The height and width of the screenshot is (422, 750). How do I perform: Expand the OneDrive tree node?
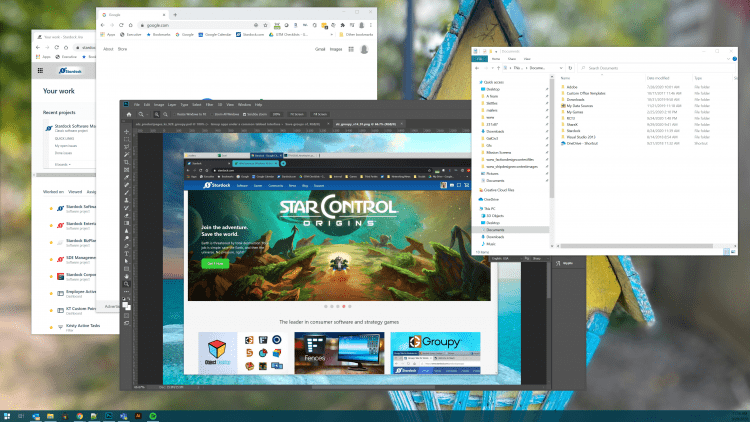[x=474, y=199]
